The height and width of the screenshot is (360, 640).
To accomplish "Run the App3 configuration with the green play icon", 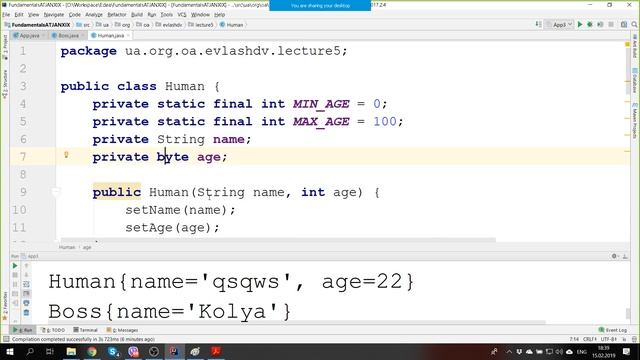I will 580,24.
